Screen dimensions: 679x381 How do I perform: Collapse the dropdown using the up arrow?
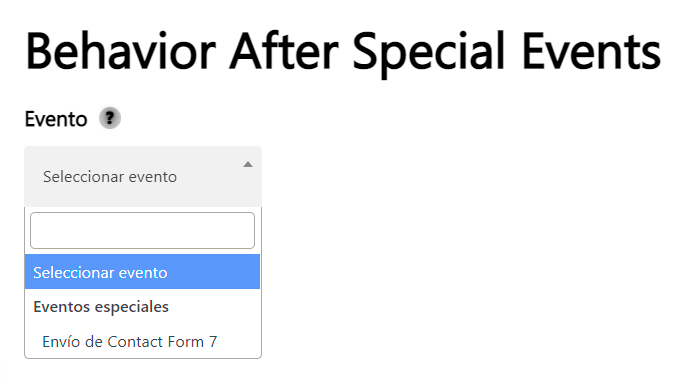(248, 164)
